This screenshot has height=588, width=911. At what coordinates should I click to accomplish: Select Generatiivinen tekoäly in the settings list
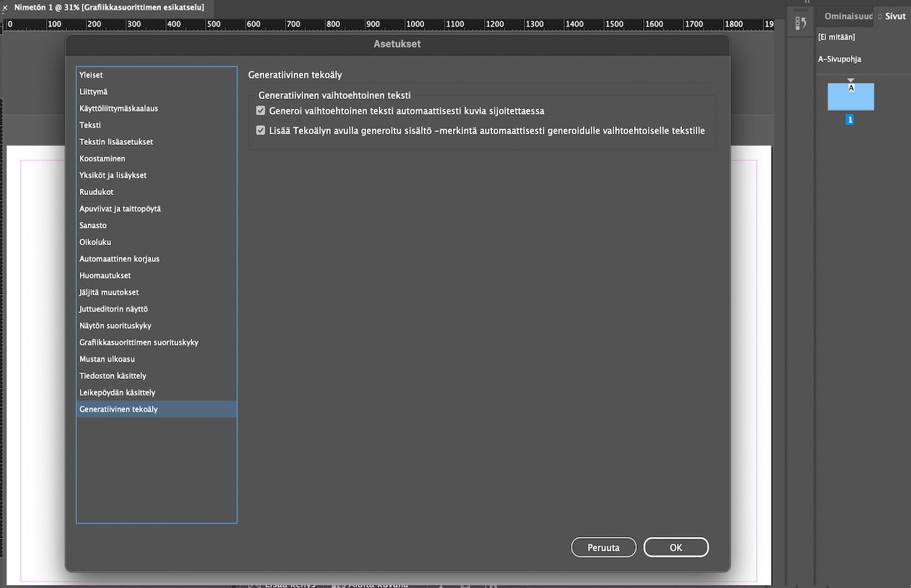156,410
